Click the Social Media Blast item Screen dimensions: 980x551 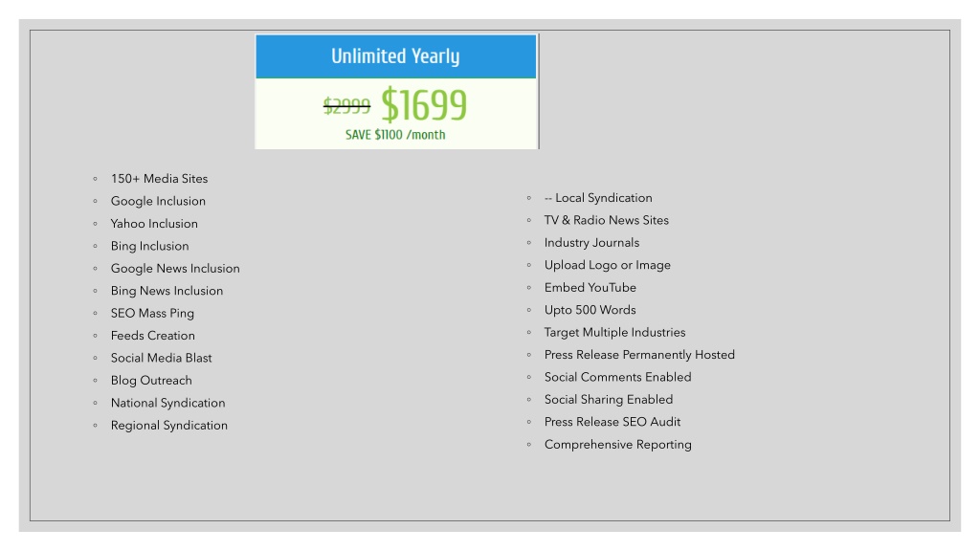[x=161, y=358]
